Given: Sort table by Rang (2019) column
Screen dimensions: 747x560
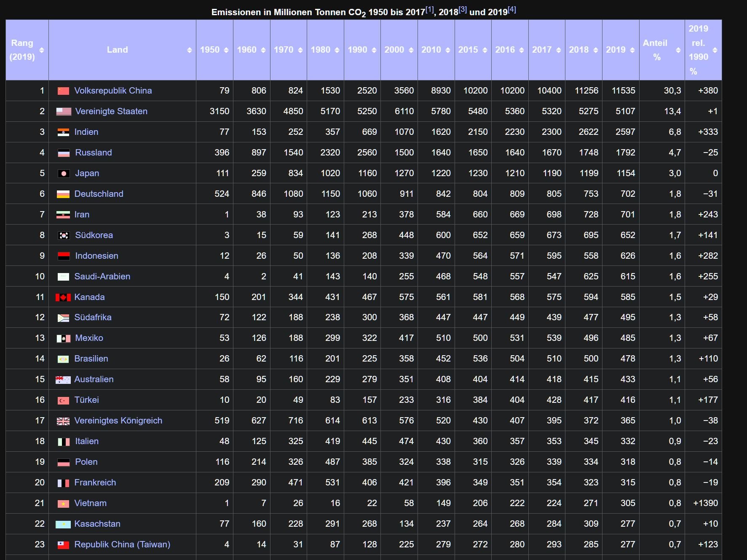Looking at the screenshot, I should [41, 50].
